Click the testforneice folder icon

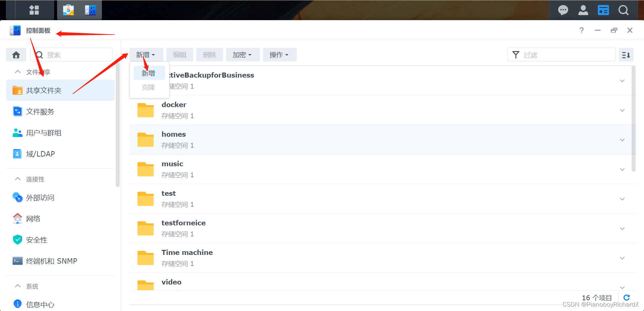pyautogui.click(x=146, y=228)
